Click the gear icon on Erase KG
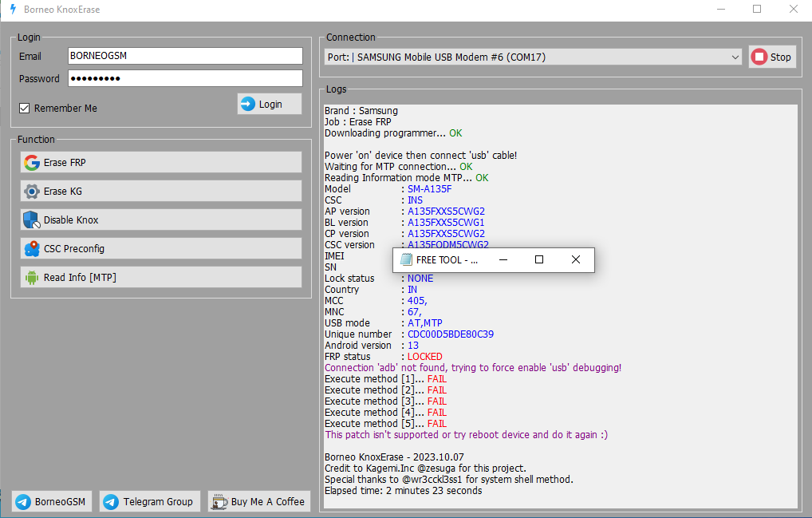 click(x=32, y=191)
